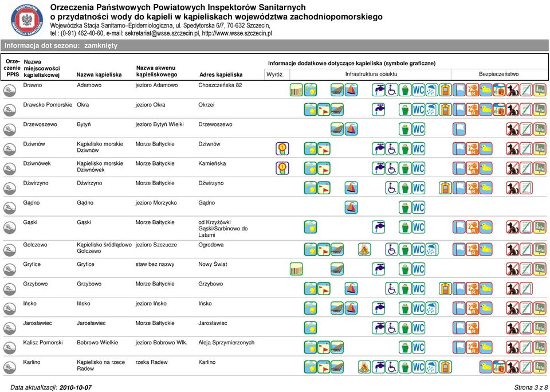
Task: Select the 'Drawsko Pomorskie' locality cell
Action: click(48, 104)
